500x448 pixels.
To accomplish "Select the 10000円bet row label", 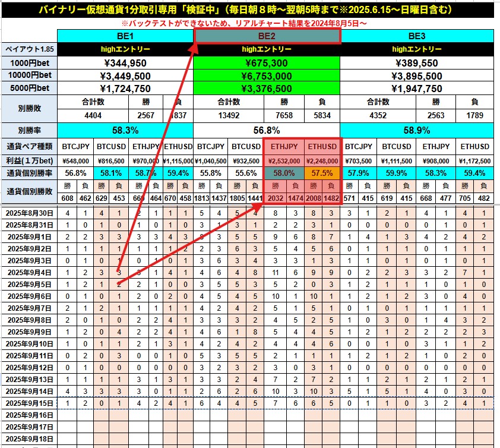I will (29, 75).
